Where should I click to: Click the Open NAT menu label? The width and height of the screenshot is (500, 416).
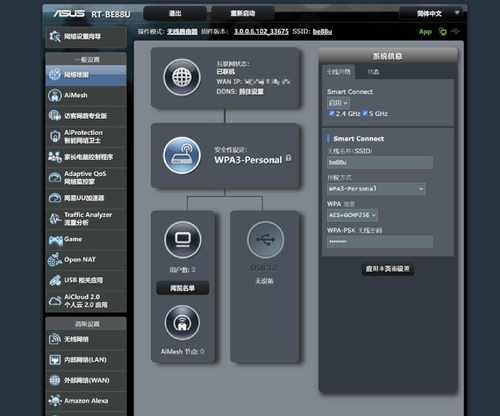(80, 259)
